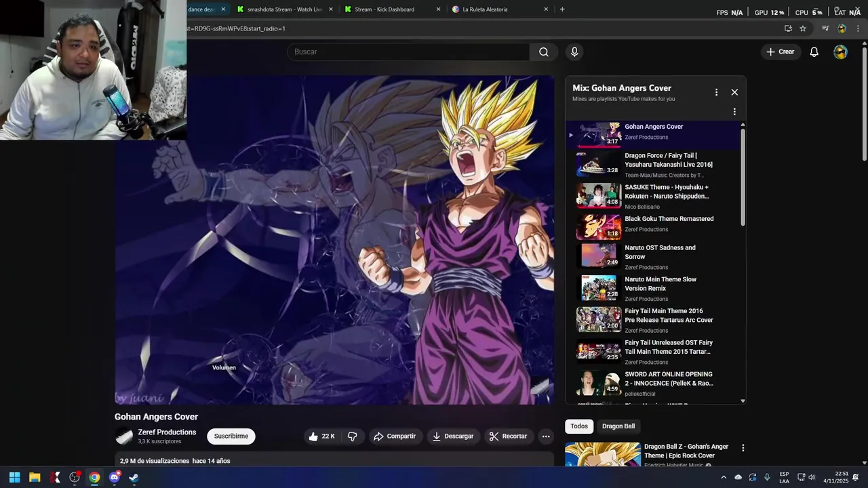
Task: Close the Mix playlist panel
Action: (x=734, y=92)
